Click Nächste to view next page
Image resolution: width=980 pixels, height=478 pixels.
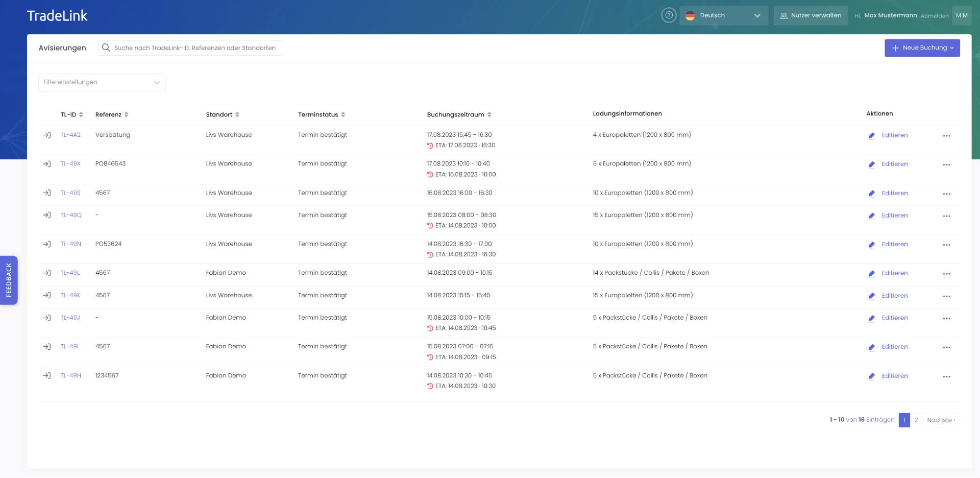point(941,420)
